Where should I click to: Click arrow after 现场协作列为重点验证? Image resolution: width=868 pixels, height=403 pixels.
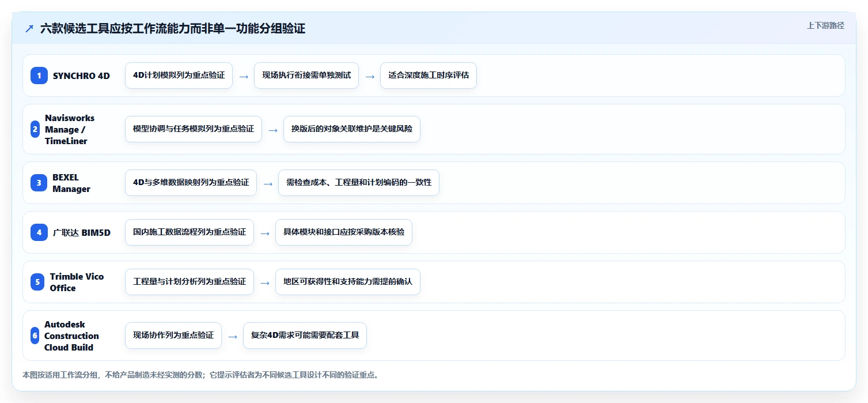click(233, 336)
